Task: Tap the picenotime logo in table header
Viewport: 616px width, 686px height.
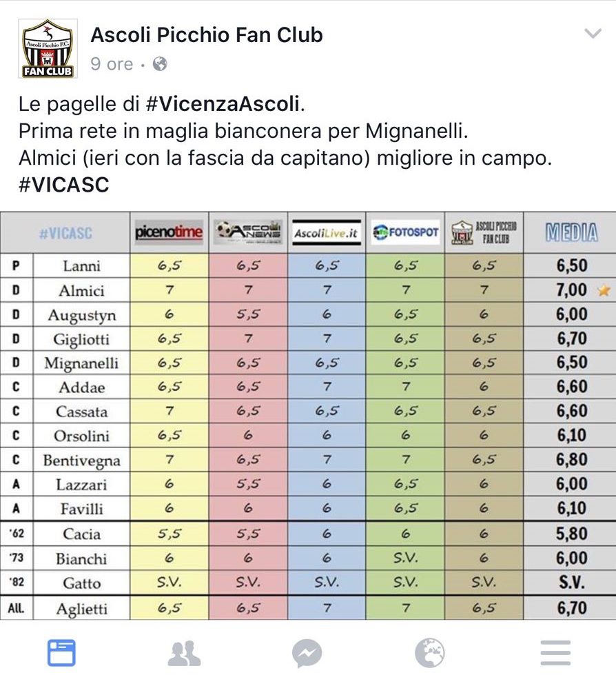Action: 170,232
